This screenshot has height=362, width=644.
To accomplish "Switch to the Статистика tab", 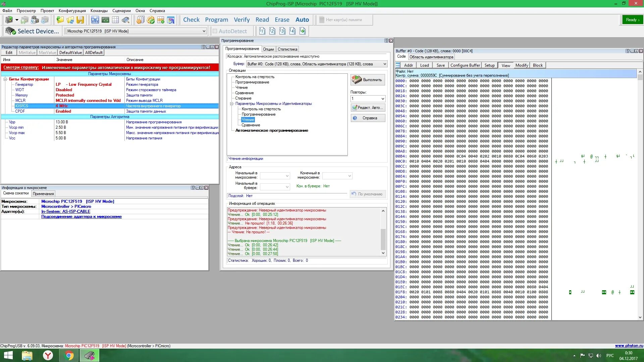I will (x=287, y=49).
